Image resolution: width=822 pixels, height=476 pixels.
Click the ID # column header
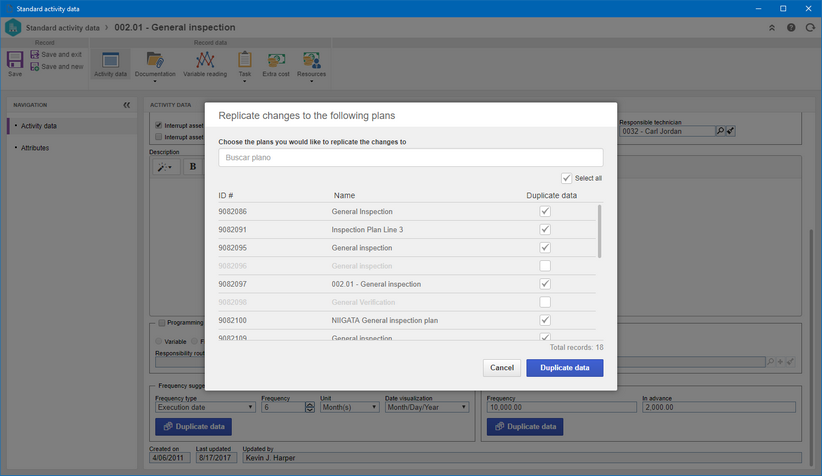point(226,196)
